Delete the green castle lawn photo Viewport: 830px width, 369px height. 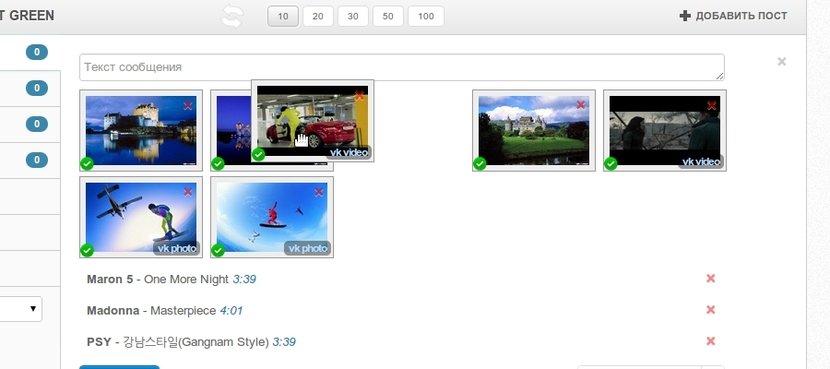coord(581,105)
